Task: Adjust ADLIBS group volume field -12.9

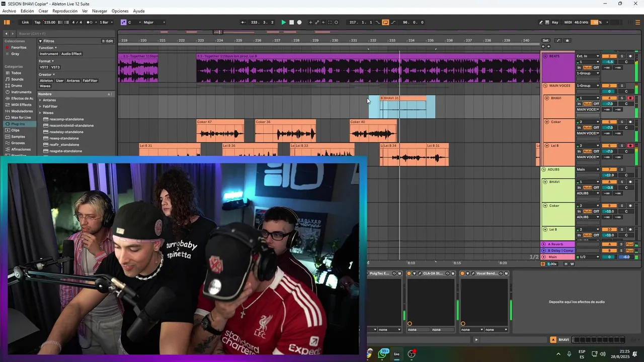Action: (609, 175)
